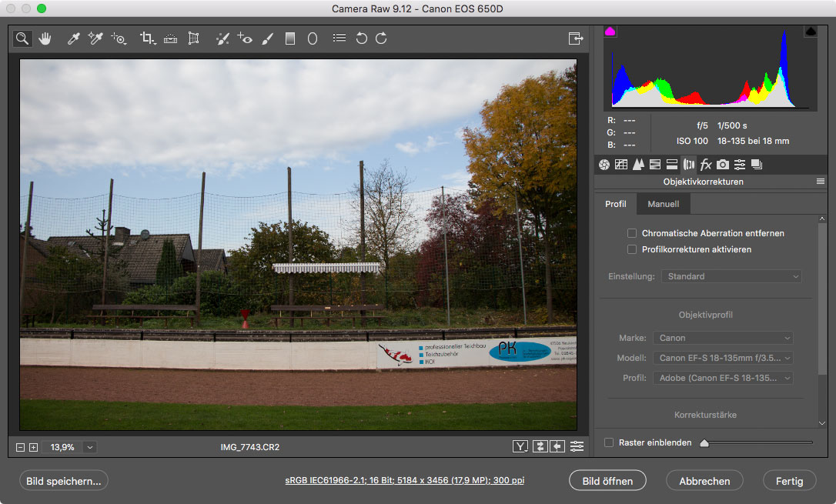Select the White Balance eyedropper tool
This screenshot has height=504, width=836.
coord(74,38)
